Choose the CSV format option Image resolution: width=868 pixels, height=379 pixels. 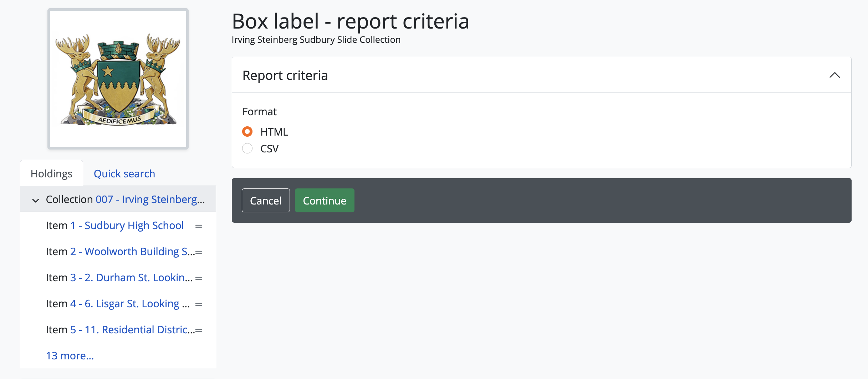(x=247, y=148)
